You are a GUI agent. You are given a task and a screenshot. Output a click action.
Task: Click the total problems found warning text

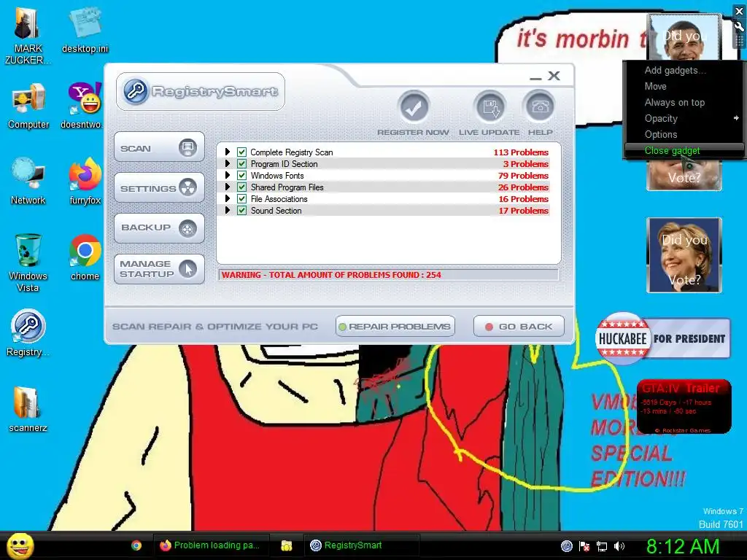[x=332, y=275]
